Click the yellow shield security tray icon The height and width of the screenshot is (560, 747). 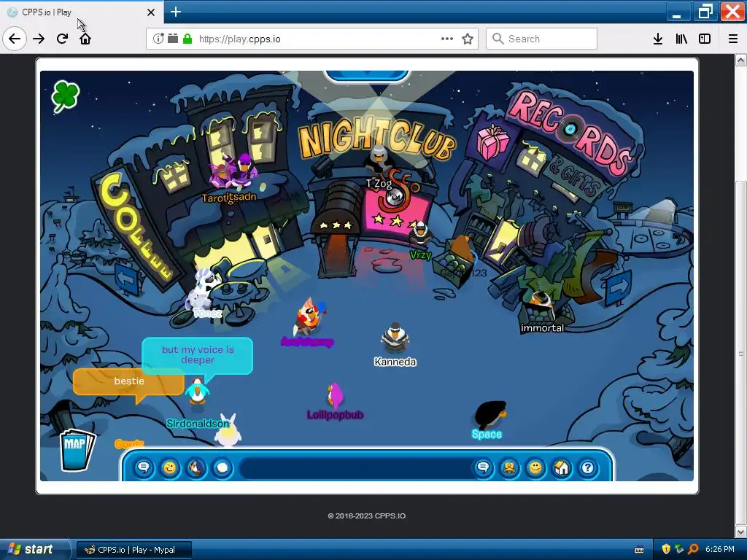(666, 549)
